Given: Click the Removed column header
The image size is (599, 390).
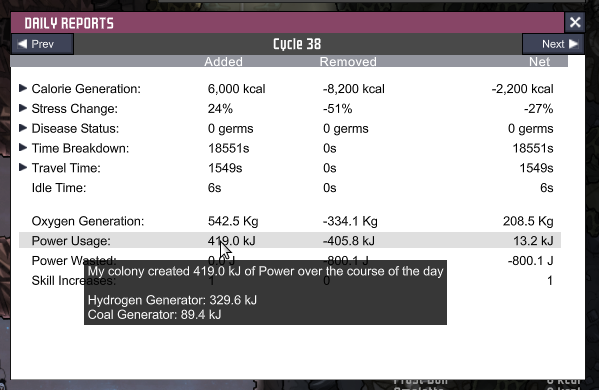Looking at the screenshot, I should coord(348,61).
